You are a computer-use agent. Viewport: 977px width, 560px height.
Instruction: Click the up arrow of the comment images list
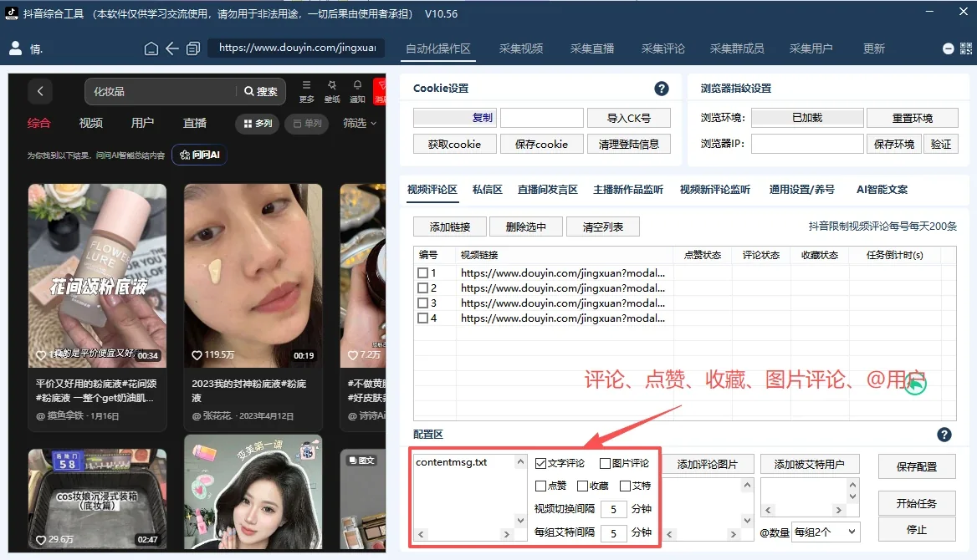pyautogui.click(x=747, y=485)
